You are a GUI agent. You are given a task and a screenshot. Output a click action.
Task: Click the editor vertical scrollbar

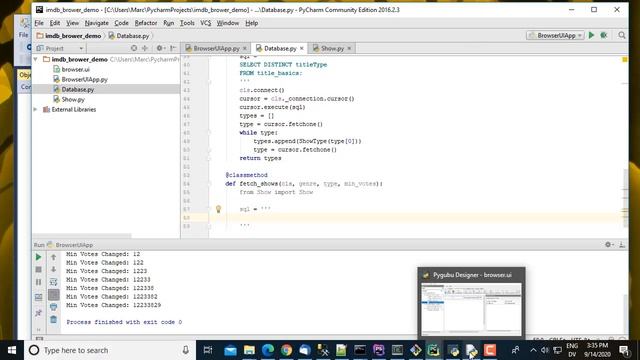(x=626, y=198)
